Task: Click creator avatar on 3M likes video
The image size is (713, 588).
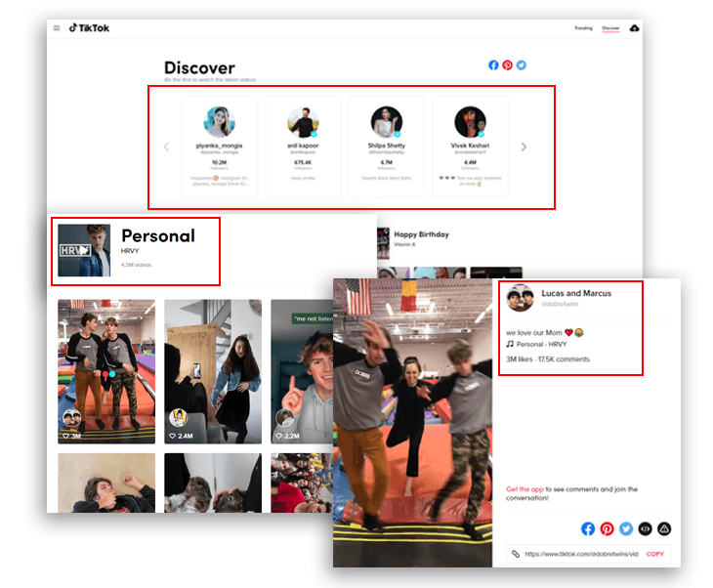Action: (72, 418)
